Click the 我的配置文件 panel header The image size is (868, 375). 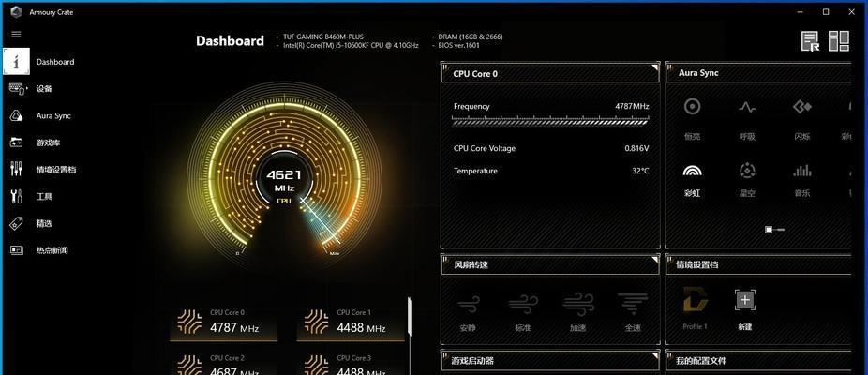(x=757, y=361)
